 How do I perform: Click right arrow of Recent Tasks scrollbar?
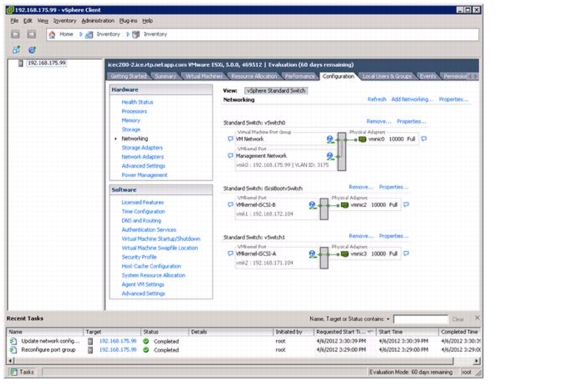click(x=476, y=361)
